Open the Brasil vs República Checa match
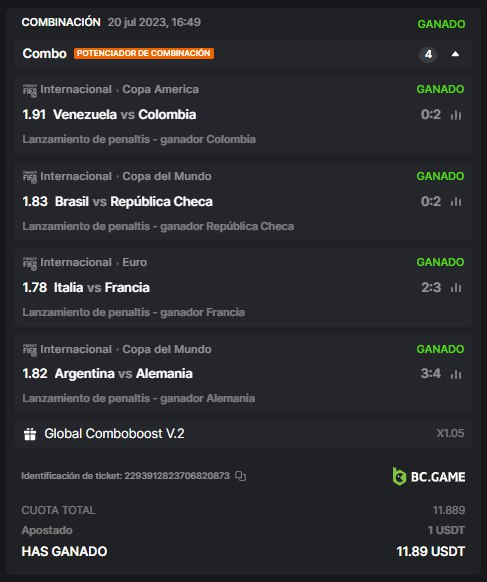 point(134,201)
